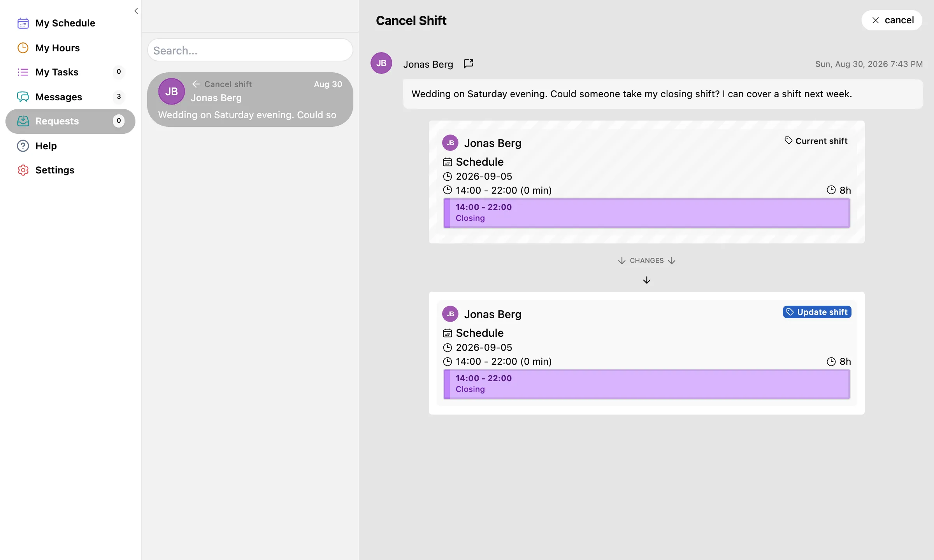
Task: Click the JB avatar in request header
Action: [381, 63]
